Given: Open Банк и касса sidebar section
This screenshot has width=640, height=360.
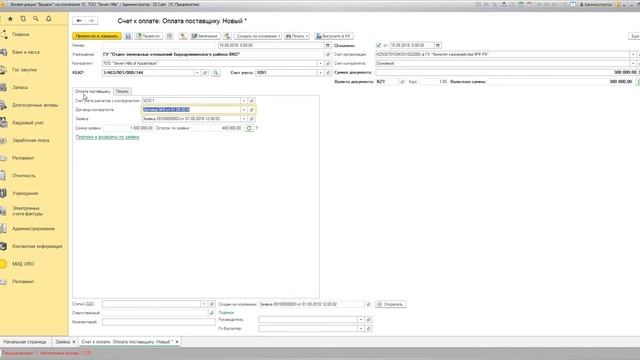Looking at the screenshot, I should [x=26, y=52].
